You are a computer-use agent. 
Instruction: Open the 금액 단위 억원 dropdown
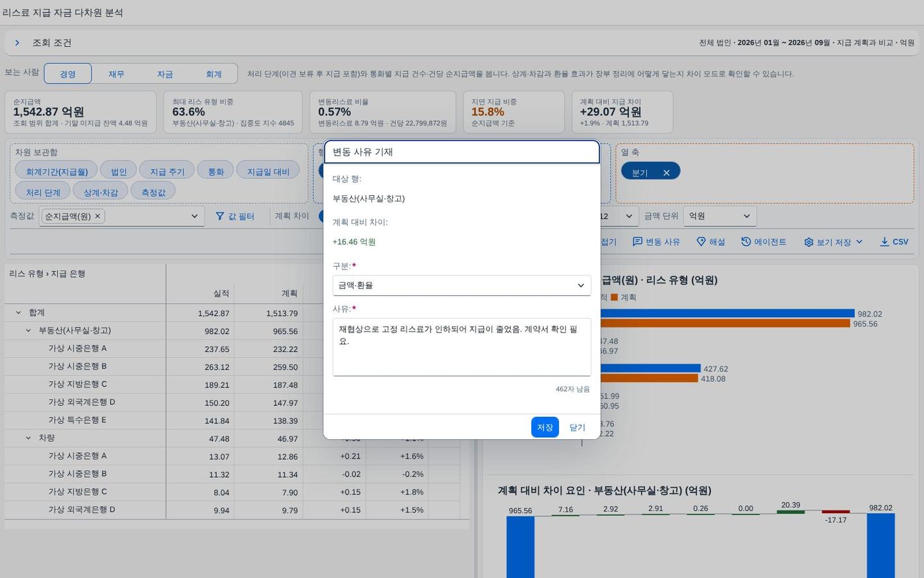[720, 216]
